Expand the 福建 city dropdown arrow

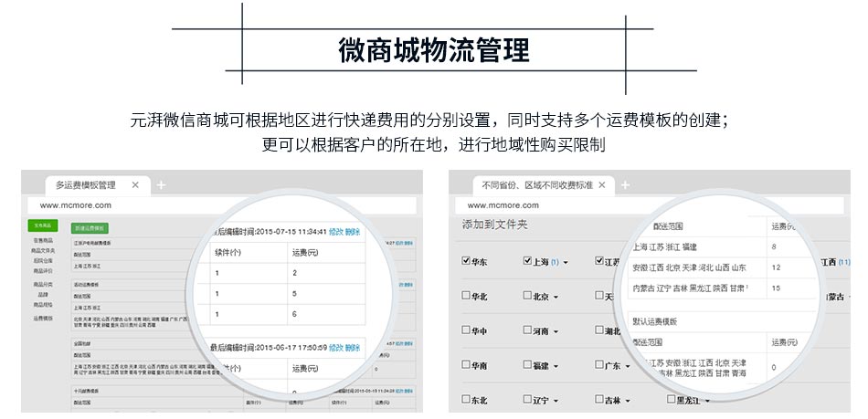pyautogui.click(x=556, y=366)
